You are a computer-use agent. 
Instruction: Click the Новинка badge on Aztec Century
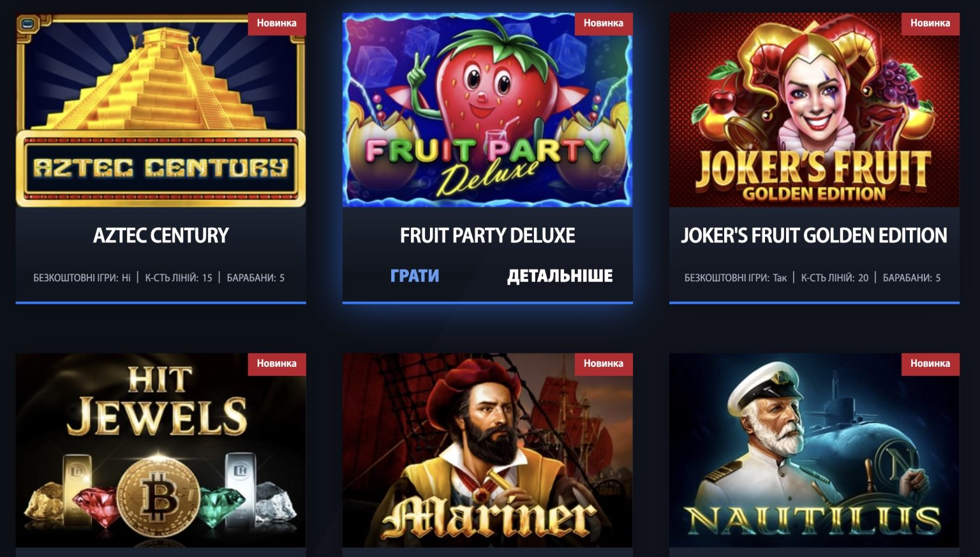277,24
